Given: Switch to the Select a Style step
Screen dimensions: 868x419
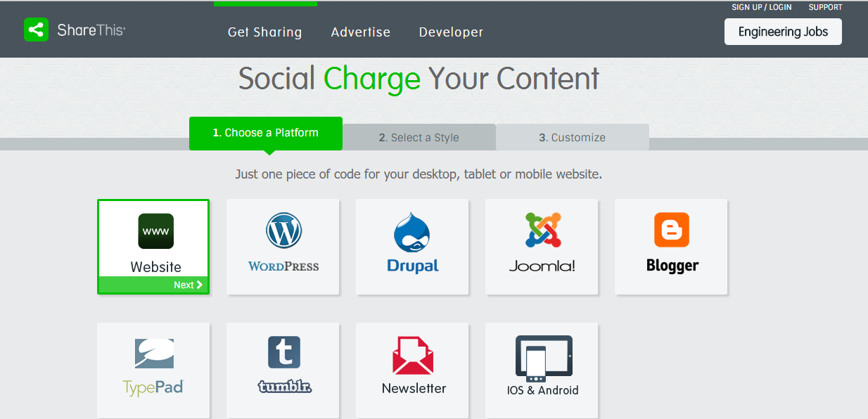Looking at the screenshot, I should pyautogui.click(x=419, y=136).
